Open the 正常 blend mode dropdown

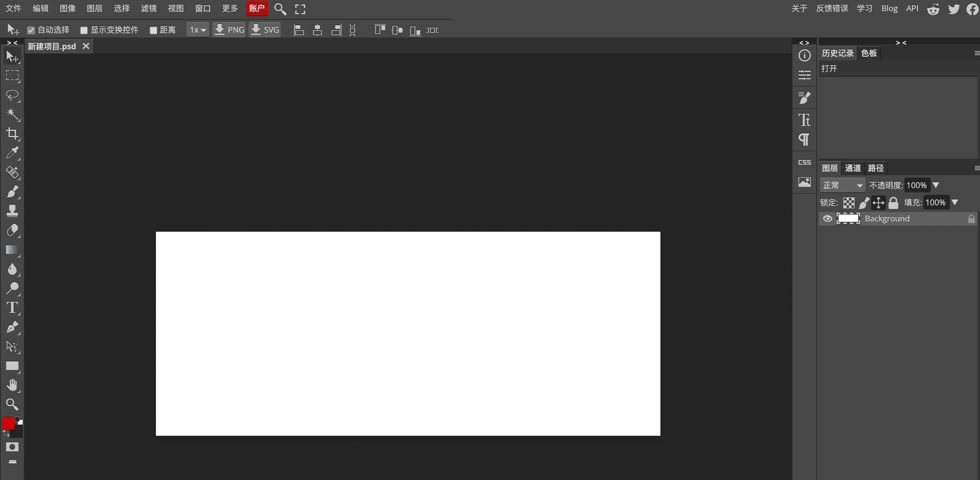[x=842, y=186]
